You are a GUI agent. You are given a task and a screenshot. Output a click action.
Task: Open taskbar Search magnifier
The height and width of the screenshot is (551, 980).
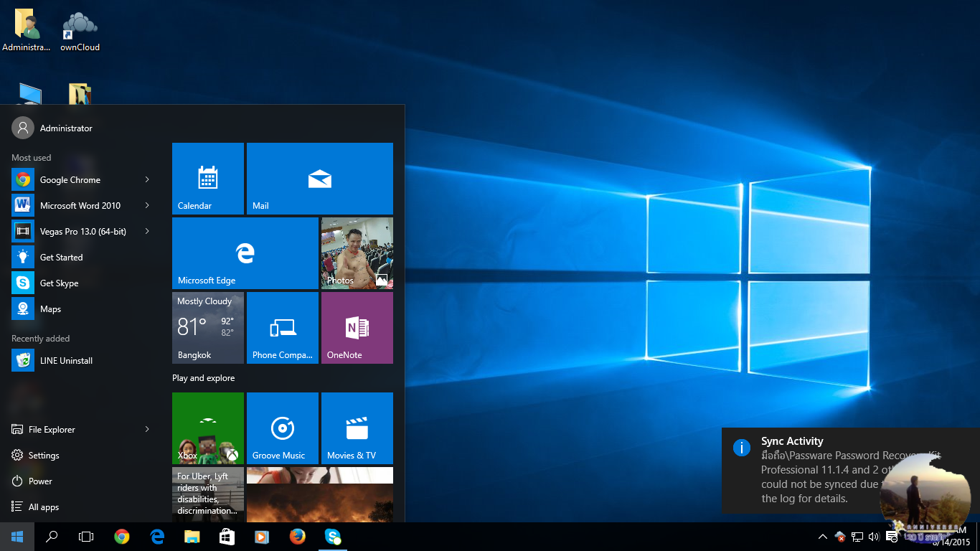click(52, 537)
